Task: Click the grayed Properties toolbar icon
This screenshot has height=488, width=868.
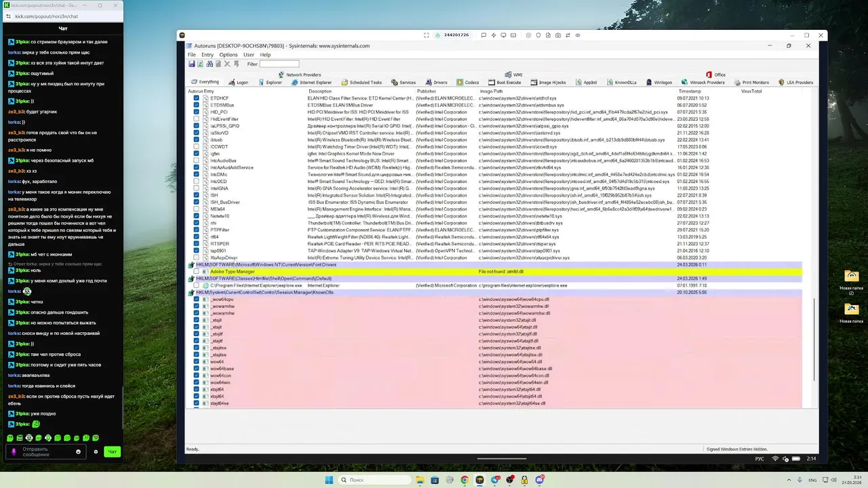Action: click(218, 64)
